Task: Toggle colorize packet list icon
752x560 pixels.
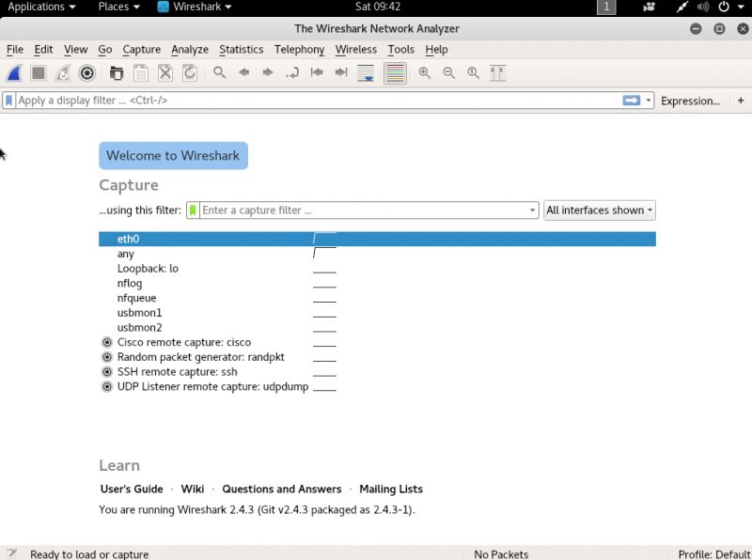Action: point(395,73)
